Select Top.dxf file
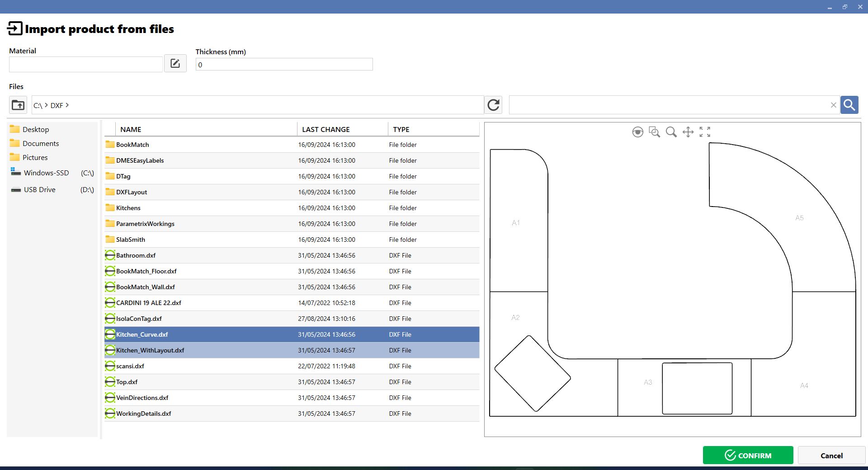The width and height of the screenshot is (868, 470). pos(292,382)
